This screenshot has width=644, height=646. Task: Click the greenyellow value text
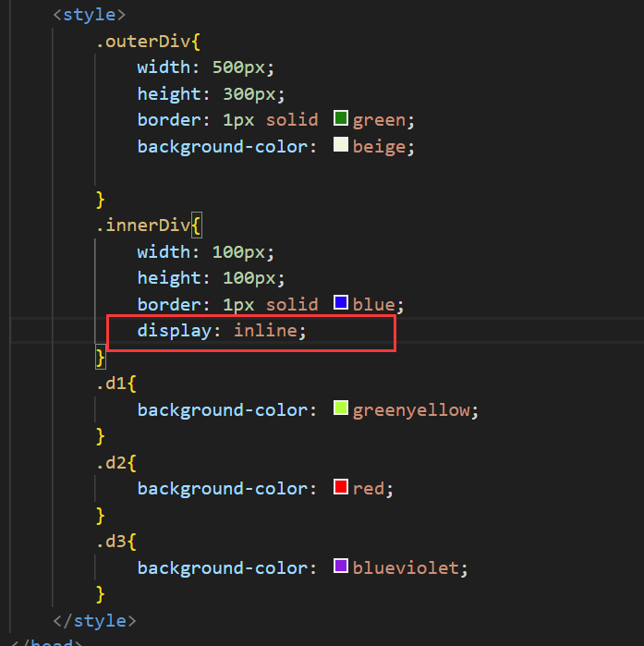[x=410, y=409]
